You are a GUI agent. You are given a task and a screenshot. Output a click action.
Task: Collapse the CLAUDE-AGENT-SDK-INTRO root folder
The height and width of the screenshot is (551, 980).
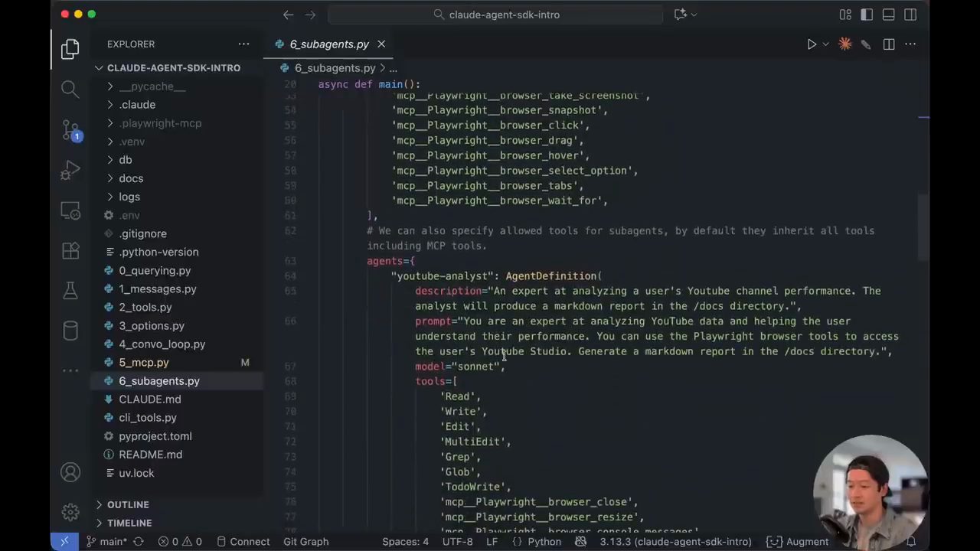pyautogui.click(x=174, y=68)
